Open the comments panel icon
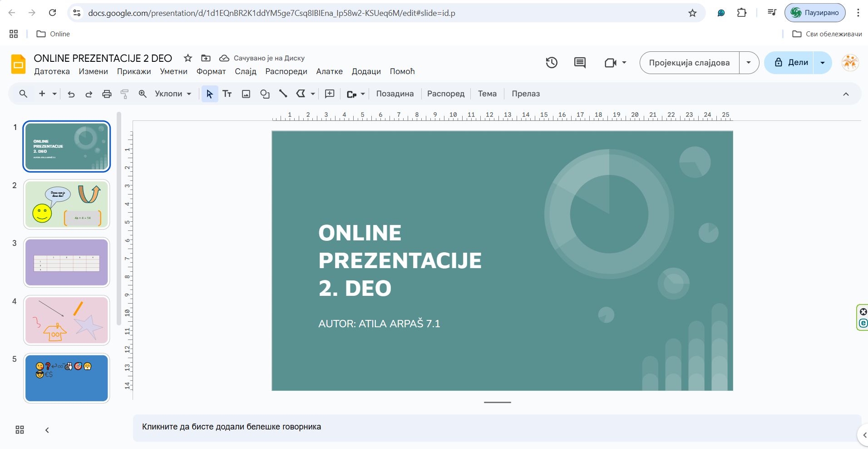The height and width of the screenshot is (449, 868). [580, 63]
